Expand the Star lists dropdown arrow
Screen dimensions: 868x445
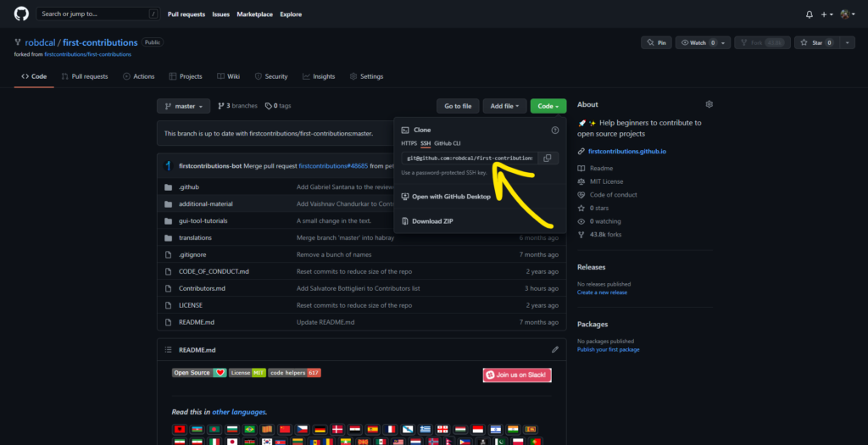(847, 42)
